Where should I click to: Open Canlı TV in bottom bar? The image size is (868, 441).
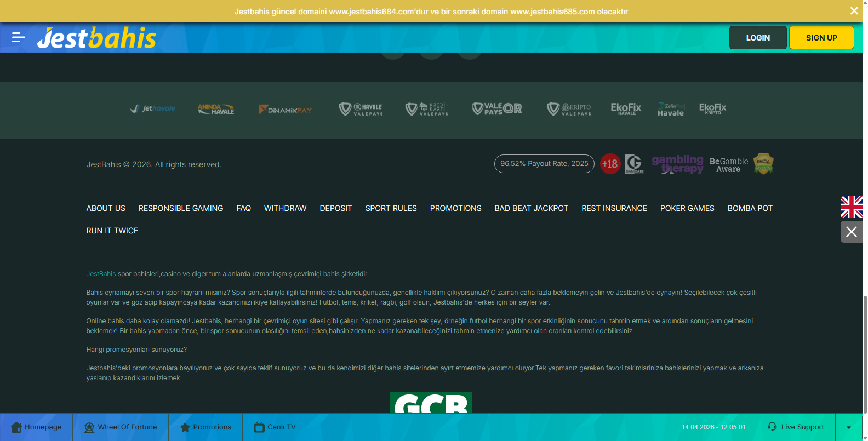(275, 427)
